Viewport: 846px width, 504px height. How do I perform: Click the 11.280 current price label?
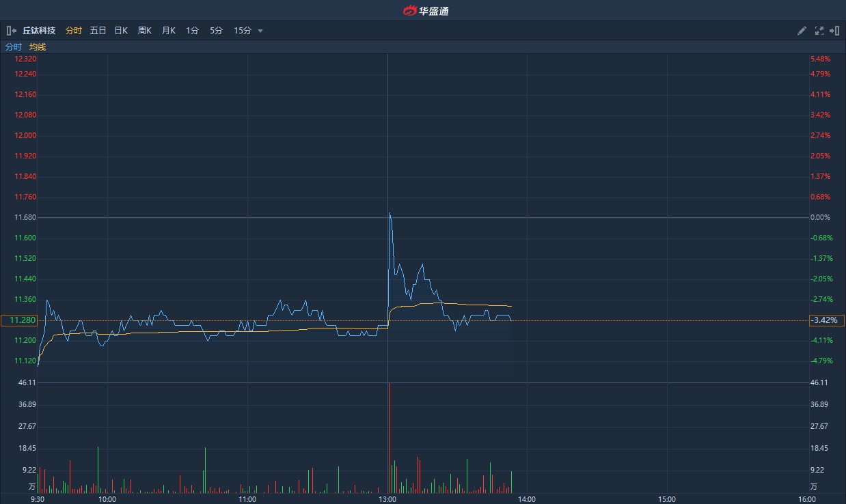coord(19,320)
